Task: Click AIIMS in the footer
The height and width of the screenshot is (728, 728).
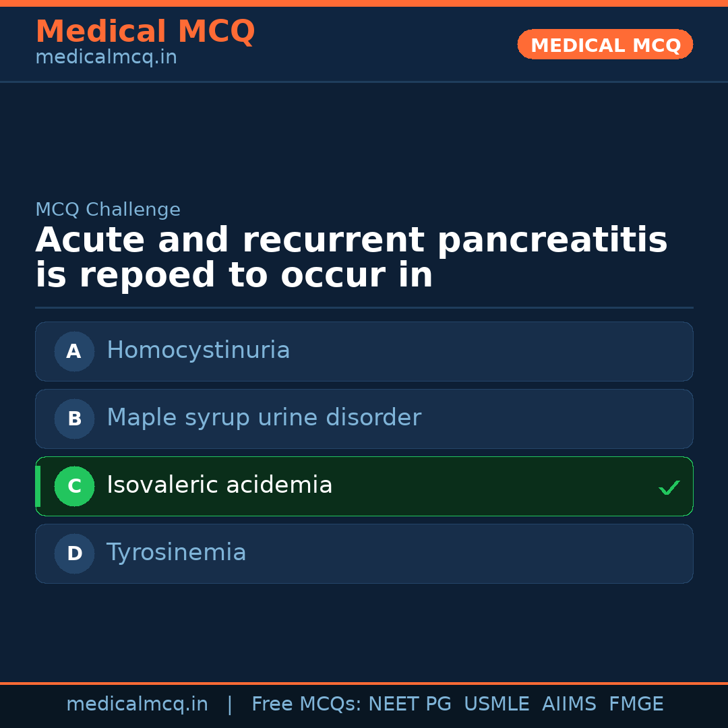Action: click(569, 704)
